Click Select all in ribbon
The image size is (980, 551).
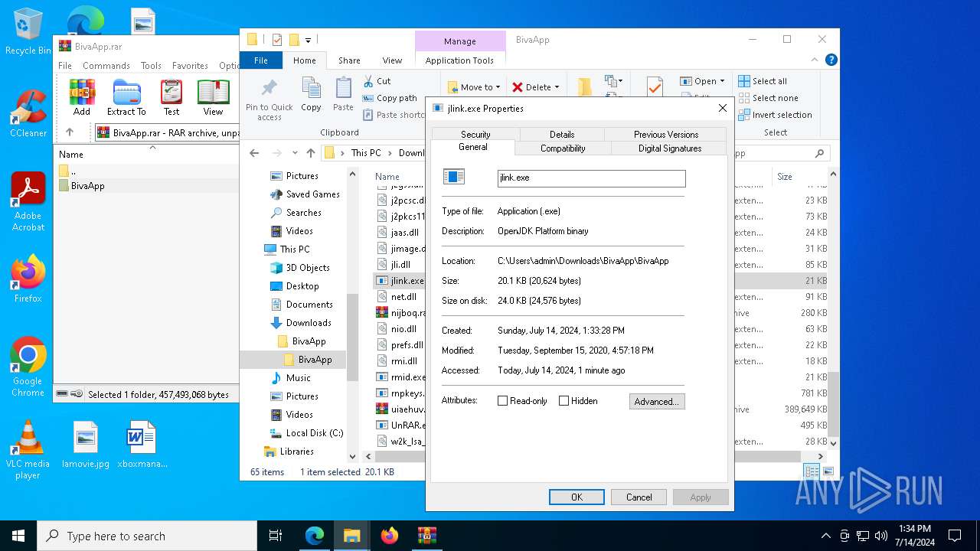pyautogui.click(x=763, y=81)
